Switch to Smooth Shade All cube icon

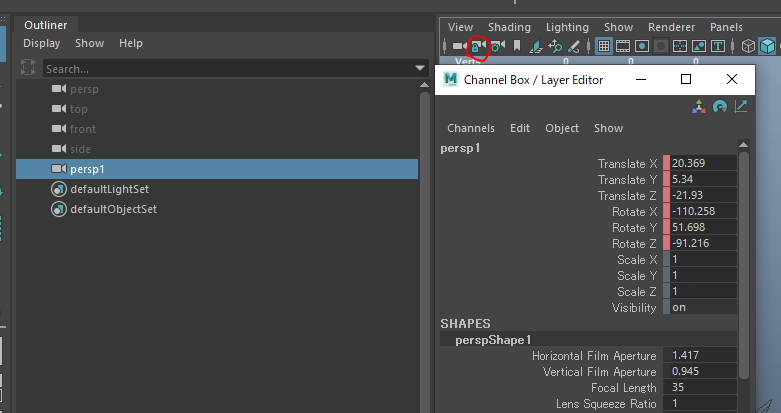click(x=767, y=46)
